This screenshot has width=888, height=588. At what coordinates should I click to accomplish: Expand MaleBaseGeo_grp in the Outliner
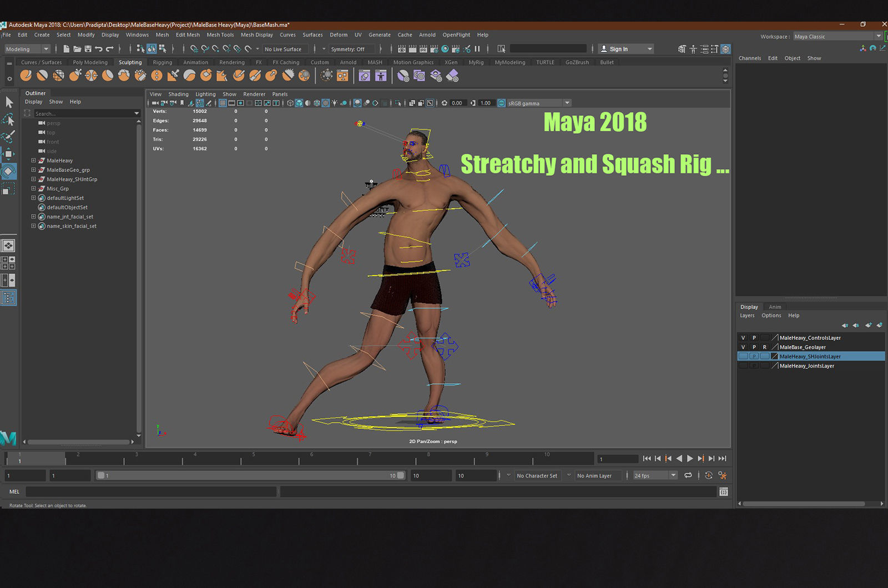(x=33, y=170)
